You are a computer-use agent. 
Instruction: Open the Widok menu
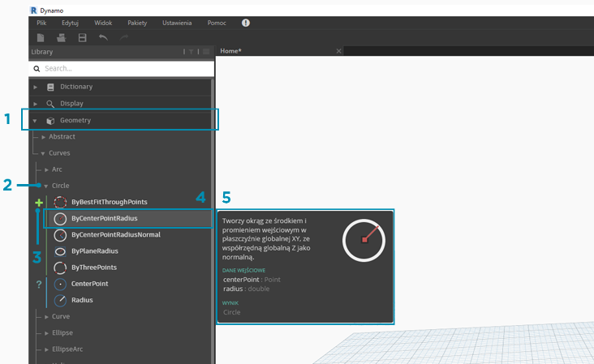pos(103,23)
